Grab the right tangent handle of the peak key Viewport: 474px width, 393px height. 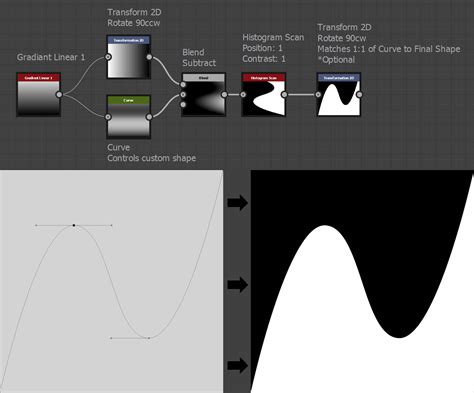112,226
